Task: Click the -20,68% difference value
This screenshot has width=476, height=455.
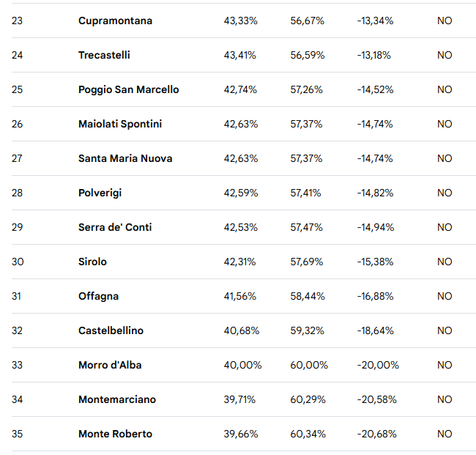Action: [376, 434]
